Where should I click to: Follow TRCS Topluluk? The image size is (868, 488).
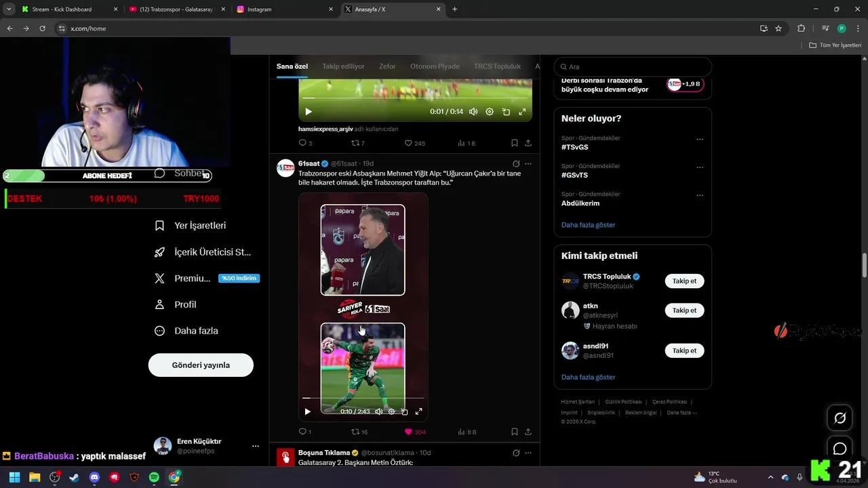(684, 281)
